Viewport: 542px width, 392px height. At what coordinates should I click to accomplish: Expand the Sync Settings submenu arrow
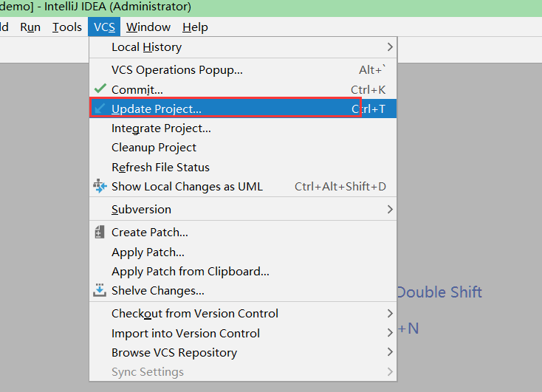(x=390, y=372)
